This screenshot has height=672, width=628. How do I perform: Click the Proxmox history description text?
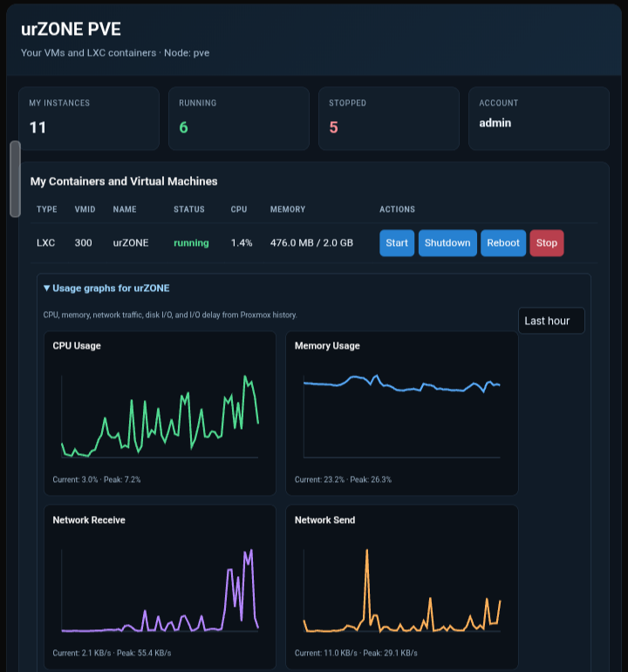[170, 315]
